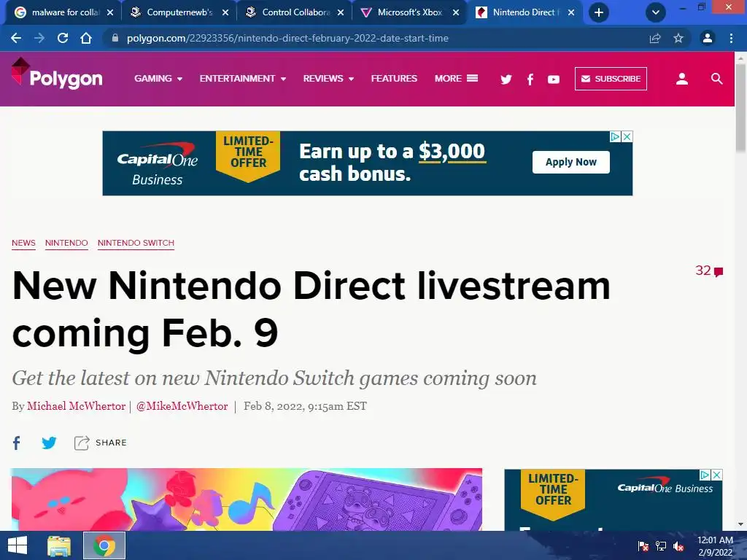Open the Action Center flag icon
Viewport: 747px width, 560px height.
[x=643, y=546]
